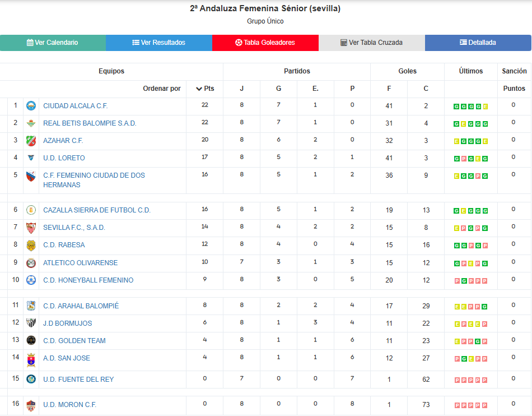Click the Atletico Olivarense crest icon

pyautogui.click(x=31, y=263)
